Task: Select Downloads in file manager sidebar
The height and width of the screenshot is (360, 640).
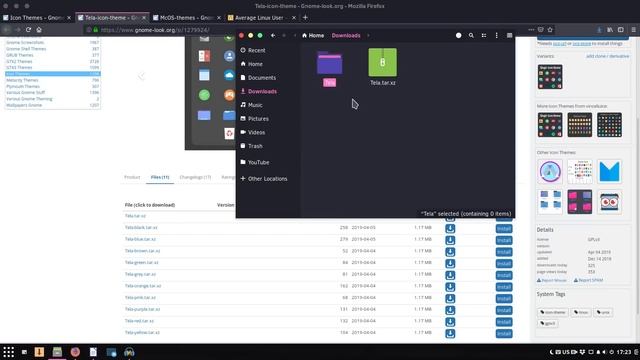Action: click(x=259, y=91)
